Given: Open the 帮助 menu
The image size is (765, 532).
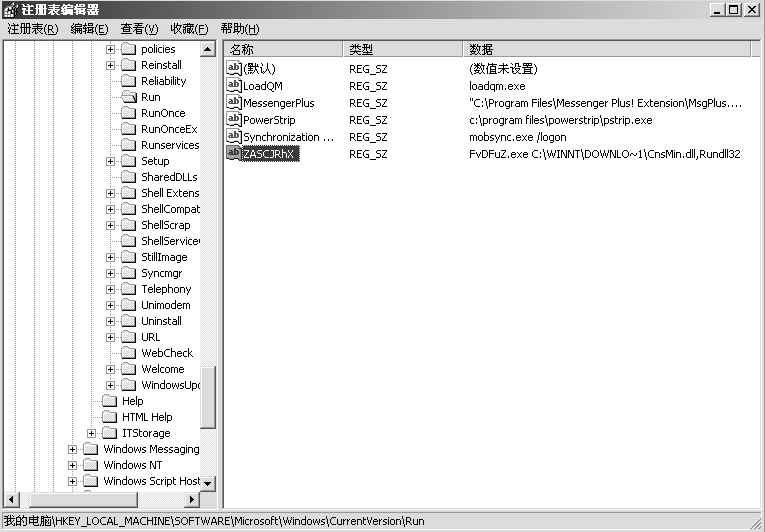Looking at the screenshot, I should (240, 29).
